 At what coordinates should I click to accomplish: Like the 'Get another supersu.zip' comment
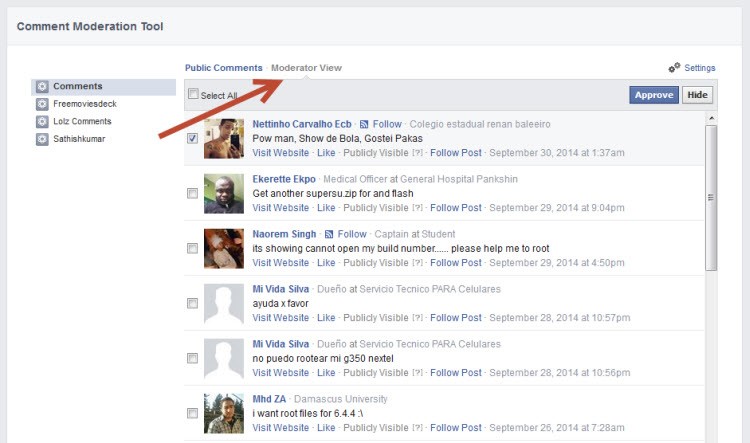pyautogui.click(x=326, y=208)
